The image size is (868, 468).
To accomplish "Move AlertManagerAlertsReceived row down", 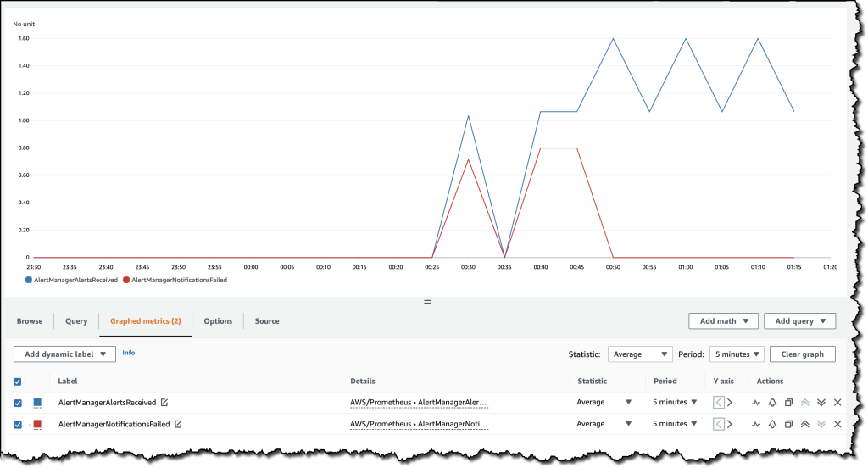I will (821, 403).
